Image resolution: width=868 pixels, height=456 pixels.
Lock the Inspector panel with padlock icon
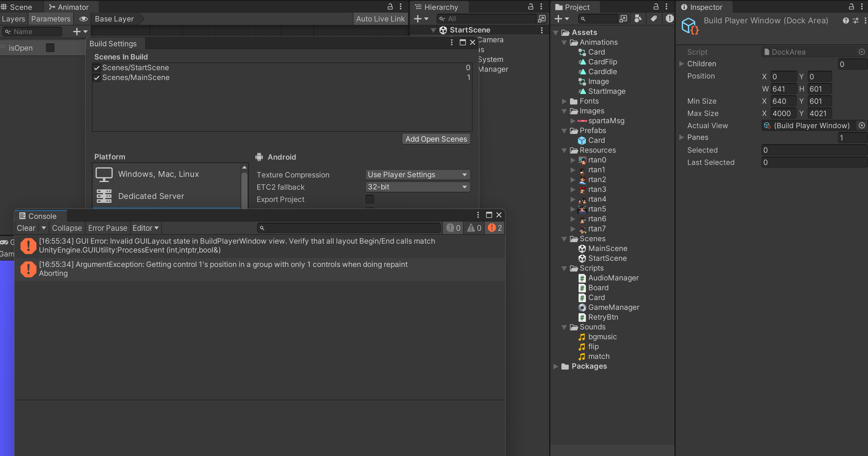(x=851, y=7)
